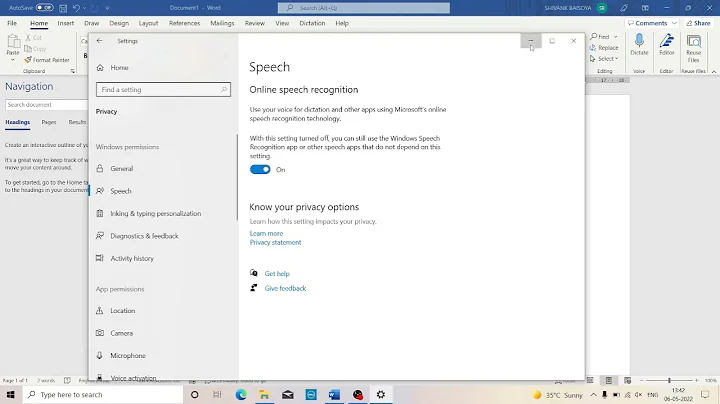Click the Find icon in Word ribbon
The height and width of the screenshot is (404, 720).
tap(594, 36)
